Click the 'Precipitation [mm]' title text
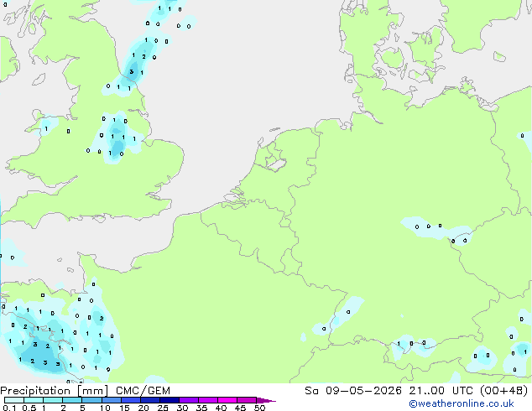This screenshot has height=411, width=532. pyautogui.click(x=55, y=391)
